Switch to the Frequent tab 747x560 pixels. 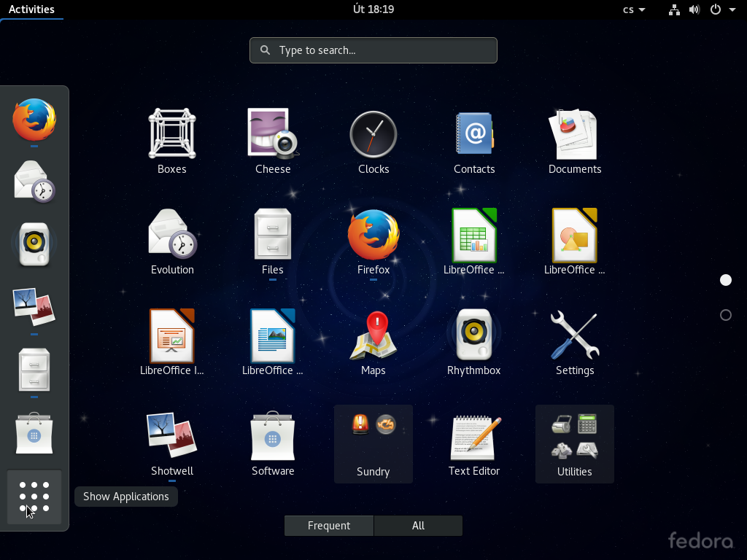[x=329, y=525]
